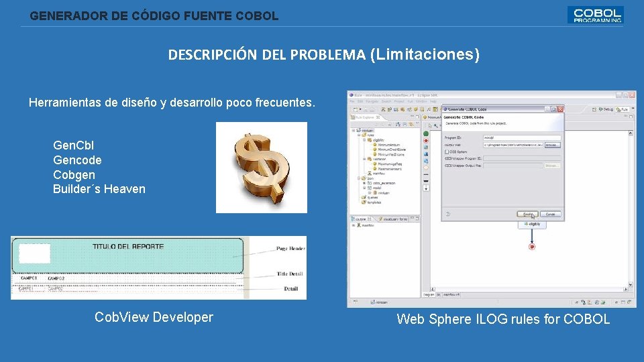Switch to the vocabulary forms tab
Viewport: 644px width, 362px height.
coord(393,219)
